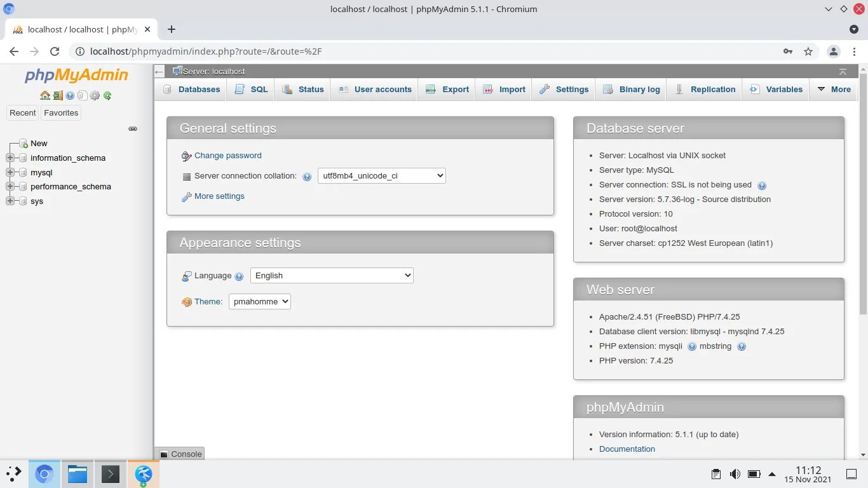Go to the Import tab

pos(505,90)
